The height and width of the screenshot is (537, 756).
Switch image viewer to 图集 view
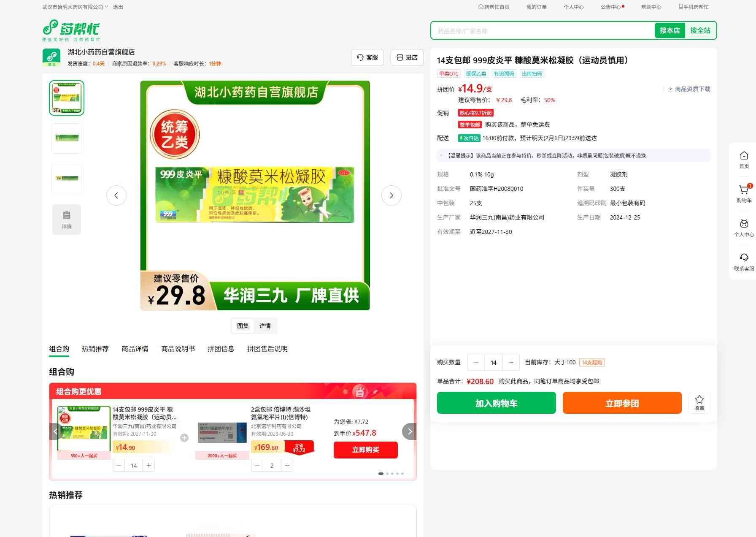click(x=243, y=326)
